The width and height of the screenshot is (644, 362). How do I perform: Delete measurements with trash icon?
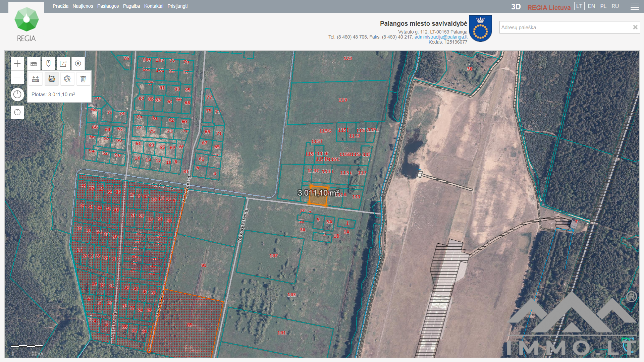point(83,79)
